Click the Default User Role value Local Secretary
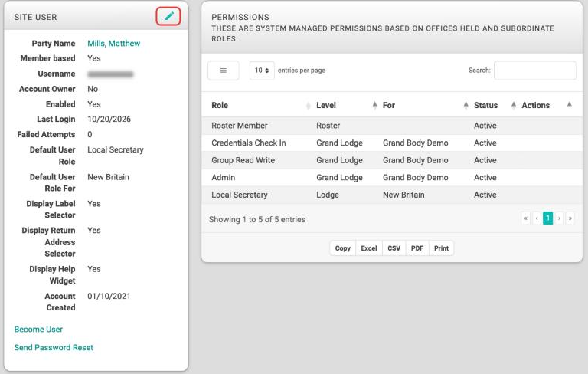The width and height of the screenshot is (588, 374). pos(116,149)
